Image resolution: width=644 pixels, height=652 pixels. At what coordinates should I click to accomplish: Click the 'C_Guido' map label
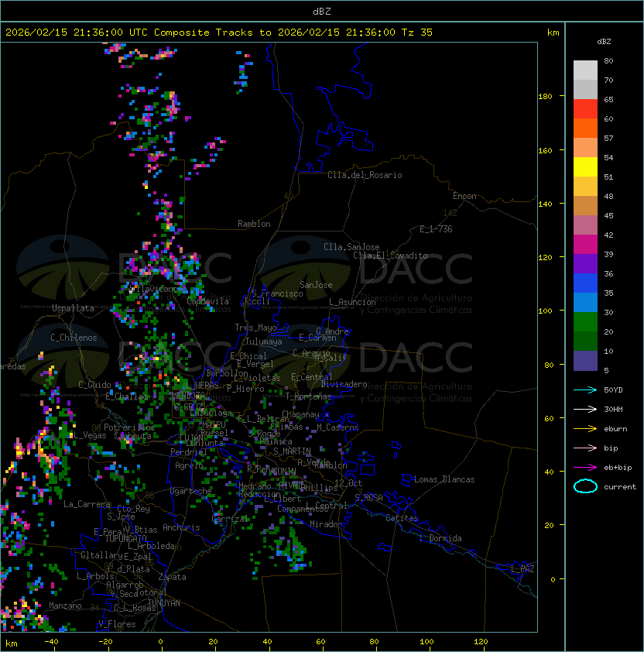(x=94, y=385)
